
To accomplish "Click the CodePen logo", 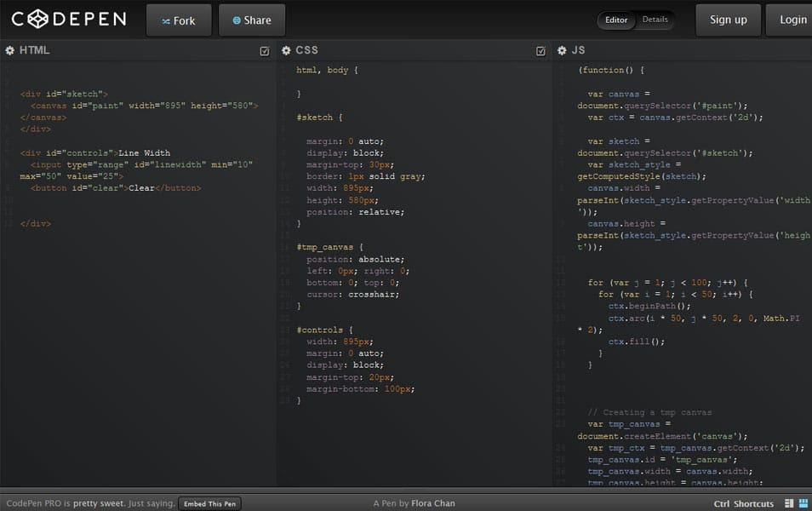I will coord(68,19).
